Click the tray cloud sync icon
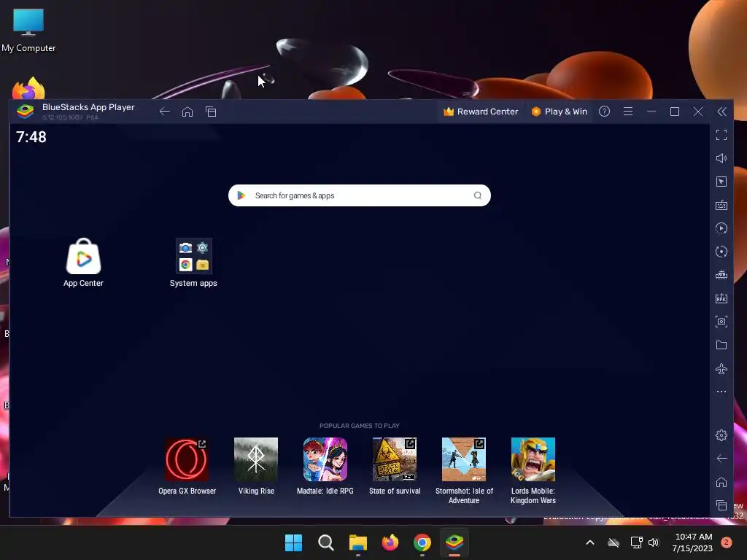 [x=614, y=542]
